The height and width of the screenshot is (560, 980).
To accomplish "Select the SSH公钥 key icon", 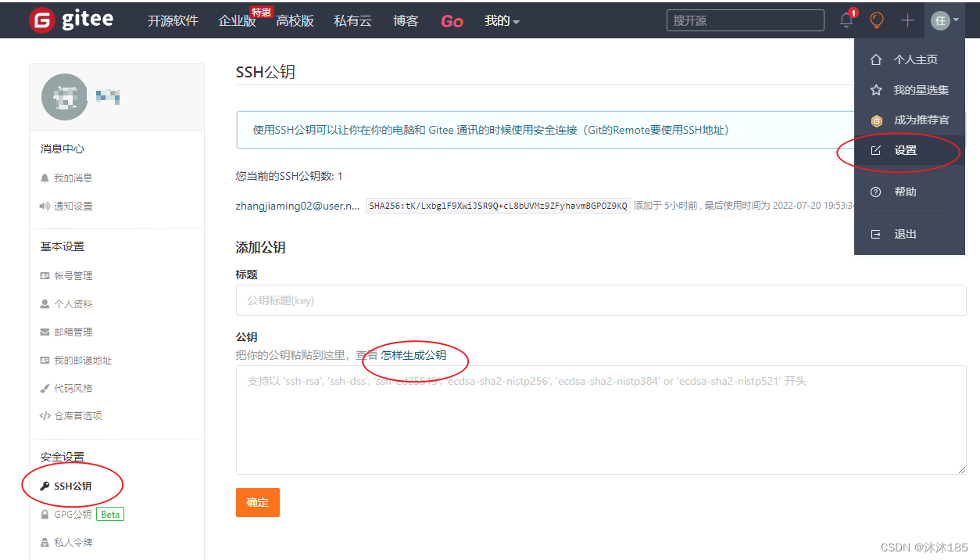I will tap(45, 484).
